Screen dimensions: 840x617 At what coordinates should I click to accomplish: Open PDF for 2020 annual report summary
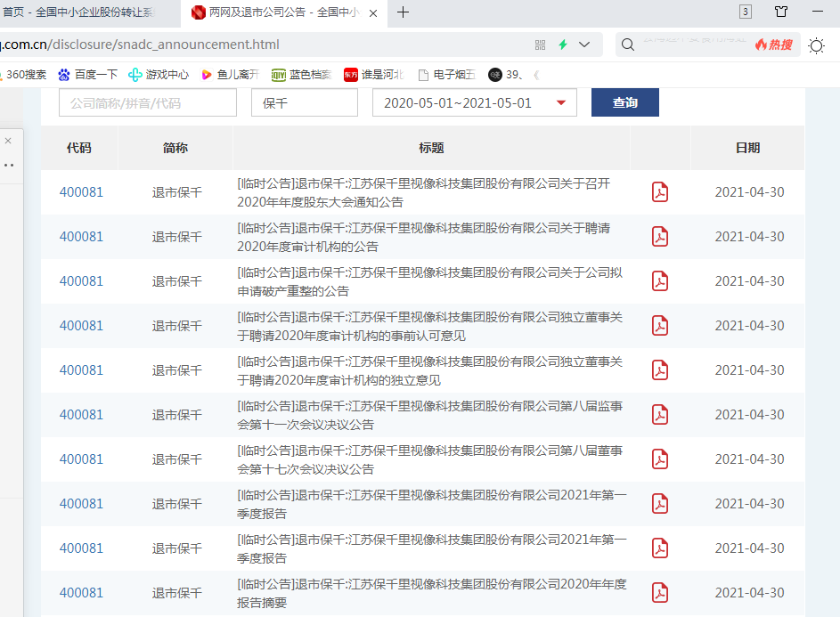point(659,593)
